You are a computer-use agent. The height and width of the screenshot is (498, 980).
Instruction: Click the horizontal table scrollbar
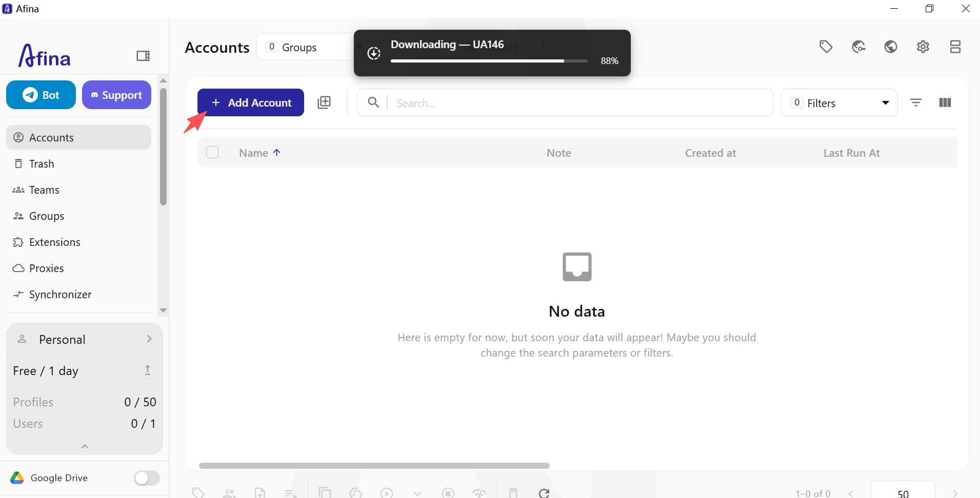click(374, 466)
